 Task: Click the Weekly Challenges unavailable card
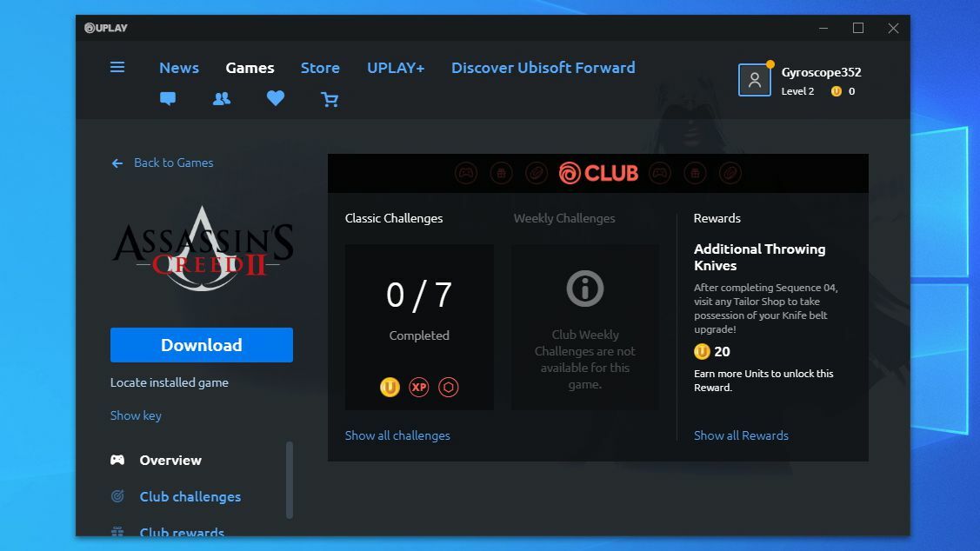coord(585,328)
